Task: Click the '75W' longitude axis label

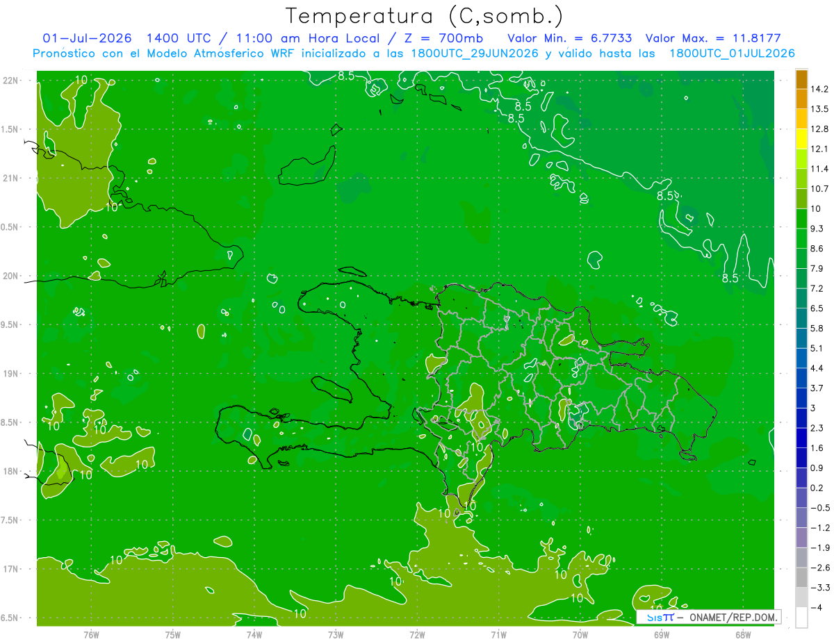Action: [173, 635]
